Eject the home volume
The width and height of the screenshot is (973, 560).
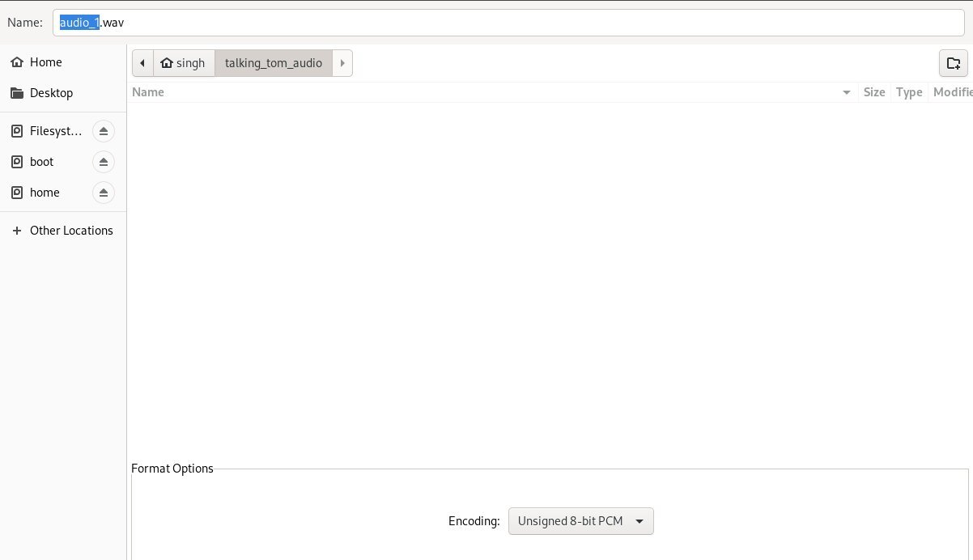[x=103, y=193]
